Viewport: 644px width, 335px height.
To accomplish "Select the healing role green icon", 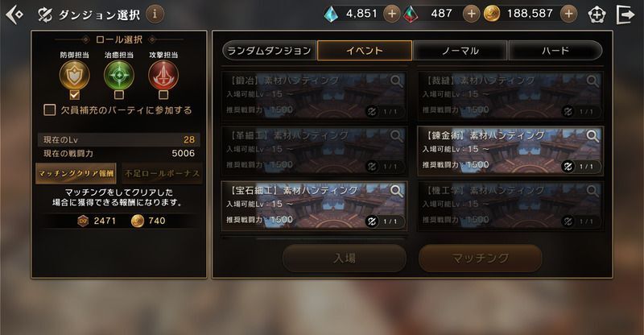I will tap(118, 75).
